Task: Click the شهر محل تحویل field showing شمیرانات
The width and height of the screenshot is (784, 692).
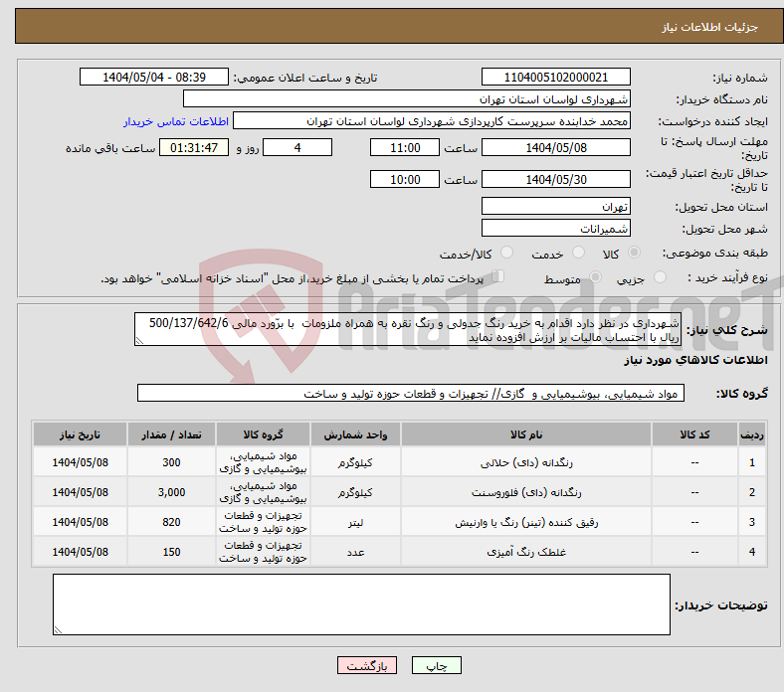Action: (x=555, y=229)
